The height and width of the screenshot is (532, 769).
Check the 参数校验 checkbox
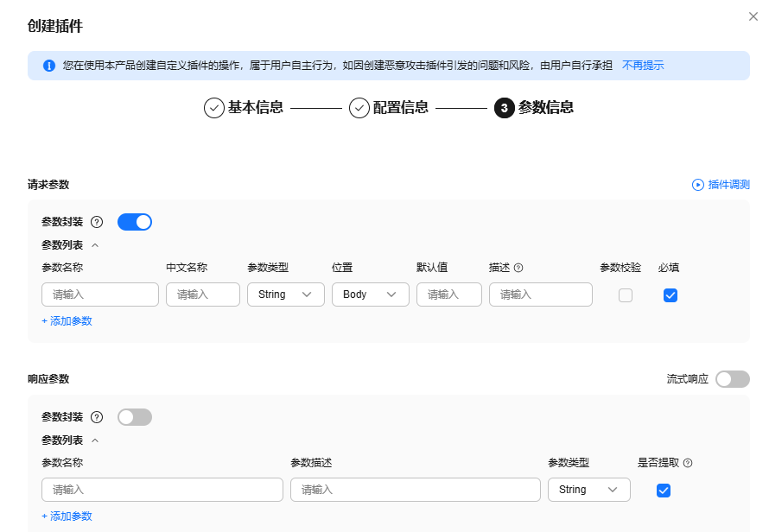(x=626, y=295)
